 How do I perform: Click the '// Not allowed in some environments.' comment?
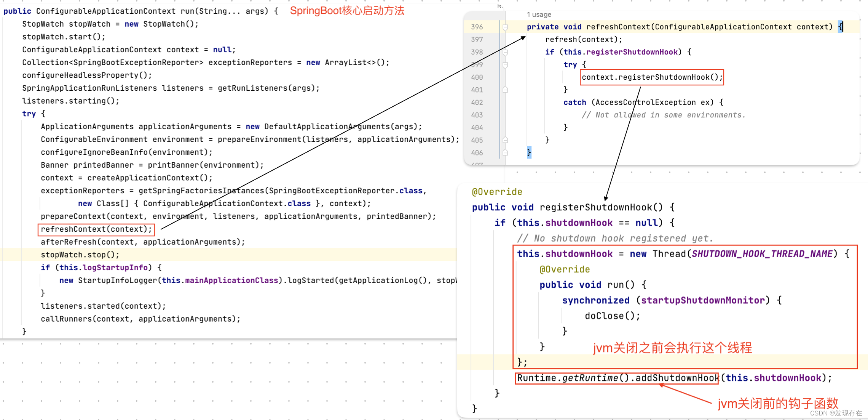(x=664, y=115)
